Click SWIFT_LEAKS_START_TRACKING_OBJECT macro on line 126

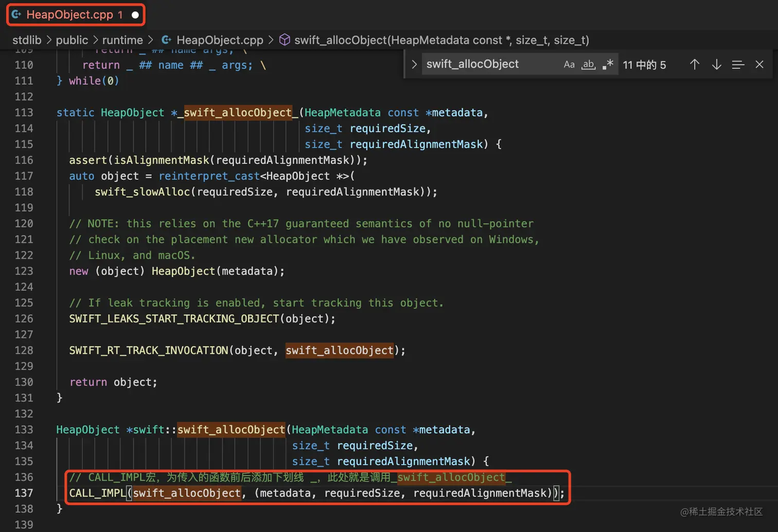coord(174,318)
